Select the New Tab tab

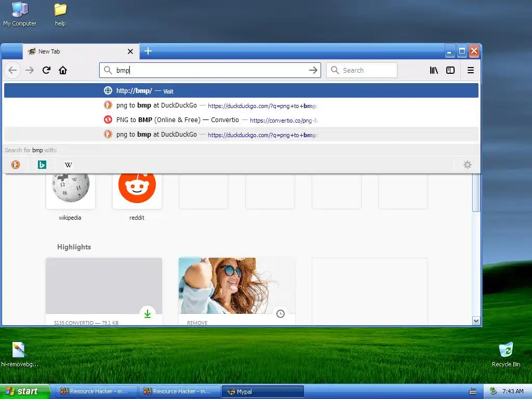81,51
